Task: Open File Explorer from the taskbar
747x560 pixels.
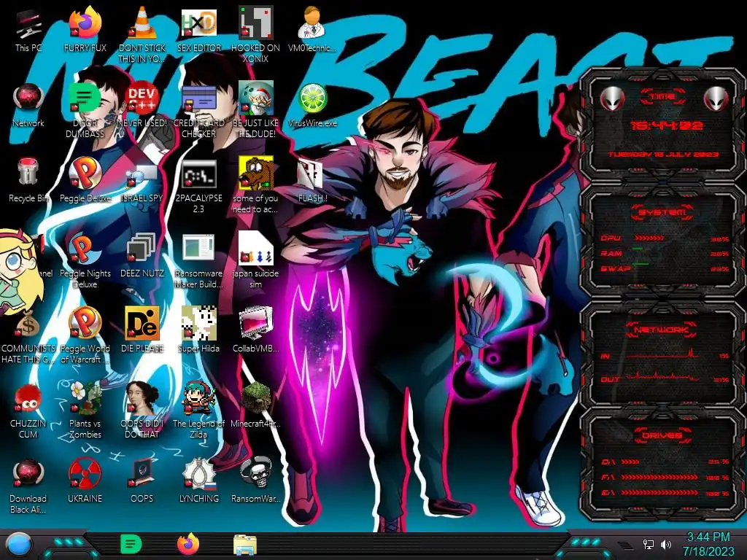Action: click(x=245, y=545)
